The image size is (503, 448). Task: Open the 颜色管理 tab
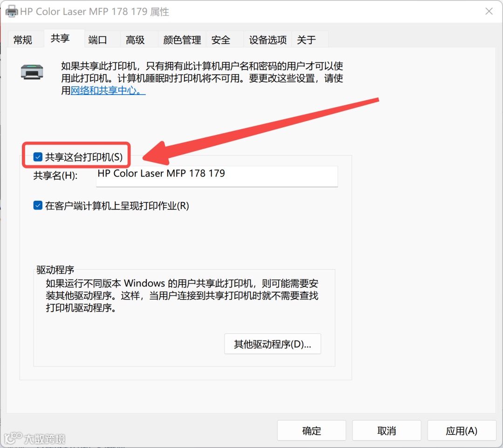pyautogui.click(x=182, y=40)
